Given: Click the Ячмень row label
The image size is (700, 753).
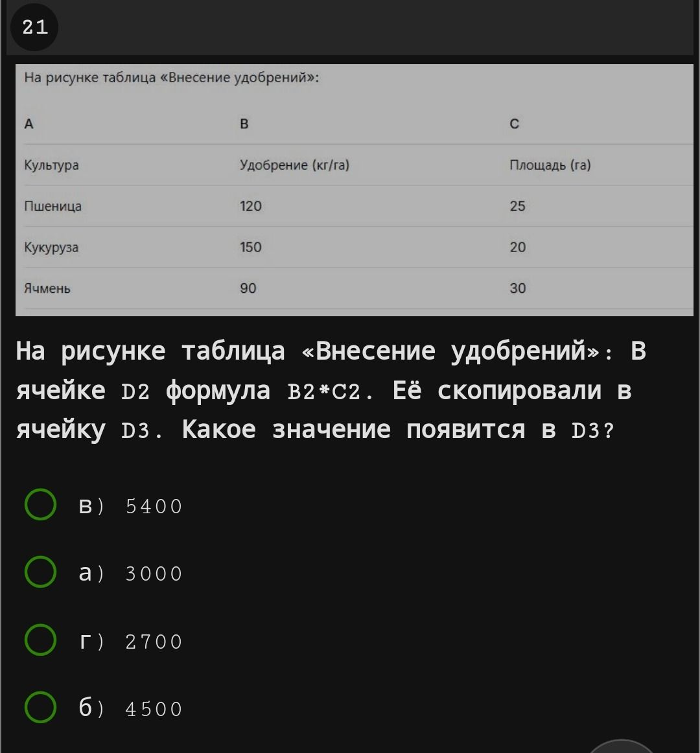Looking at the screenshot, I should pos(47,288).
